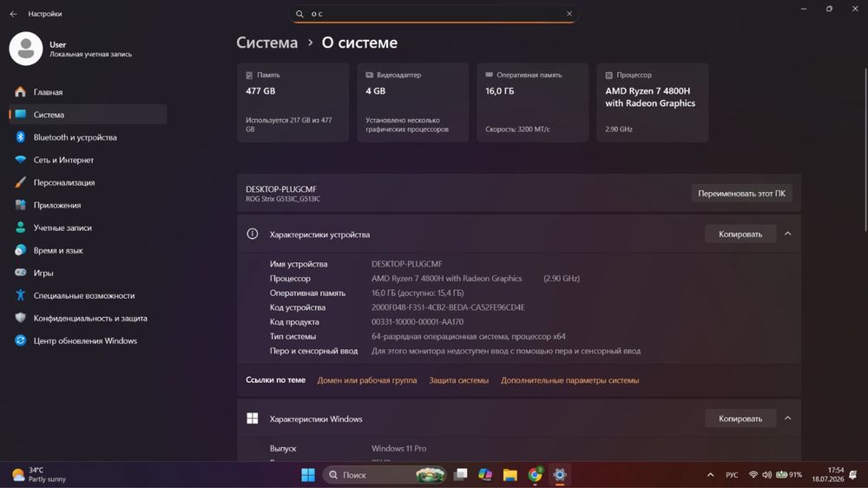The width and height of the screenshot is (868, 488).
Task: Click Переименовать этот ПК button
Action: (x=741, y=194)
